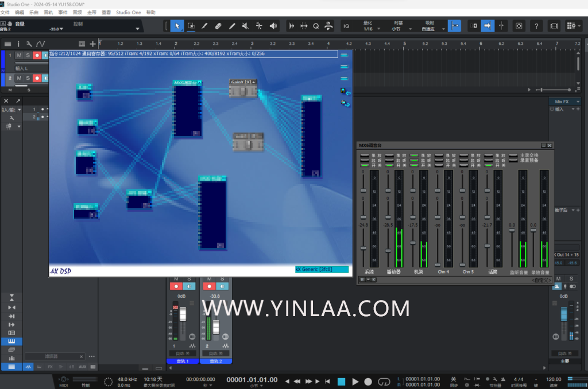Select the Range selection tool
Screen dimensions: 588x389
coord(191,26)
